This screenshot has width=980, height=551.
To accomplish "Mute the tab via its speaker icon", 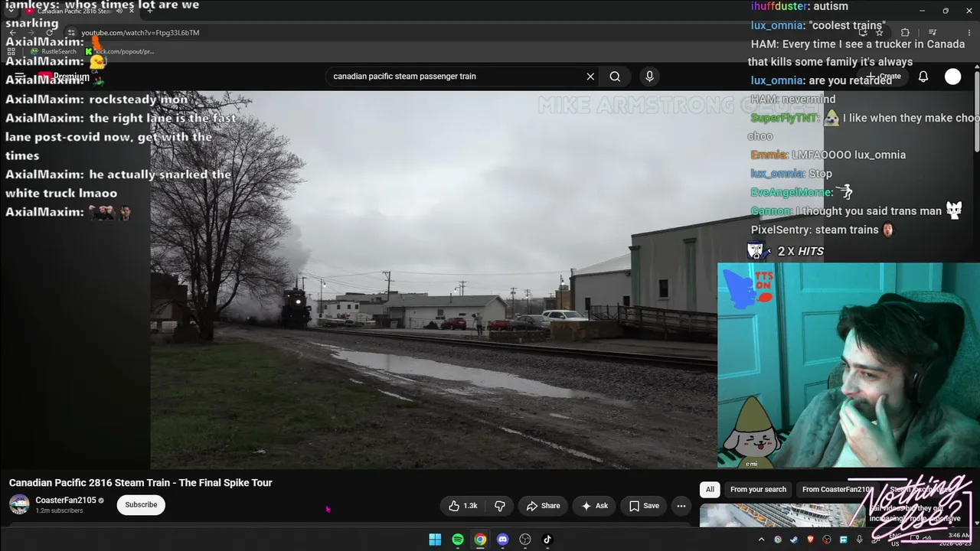I will pyautogui.click(x=119, y=11).
